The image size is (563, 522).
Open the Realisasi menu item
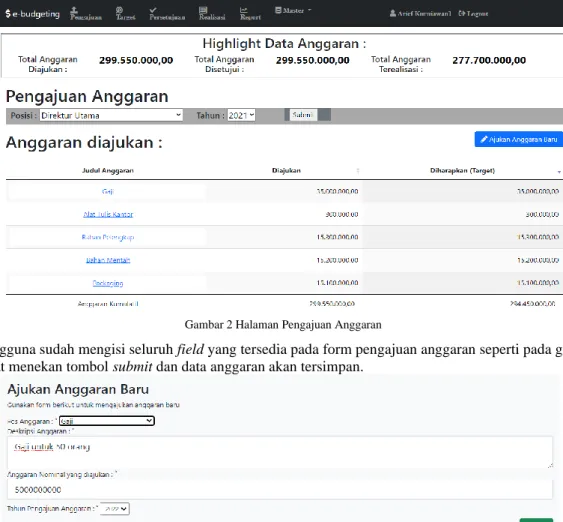coord(212,14)
